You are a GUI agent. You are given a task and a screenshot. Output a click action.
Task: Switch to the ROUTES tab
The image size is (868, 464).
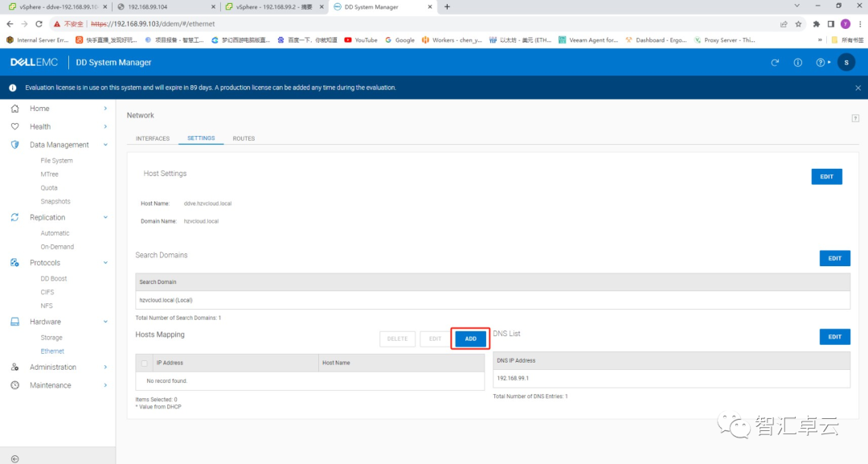[244, 138]
